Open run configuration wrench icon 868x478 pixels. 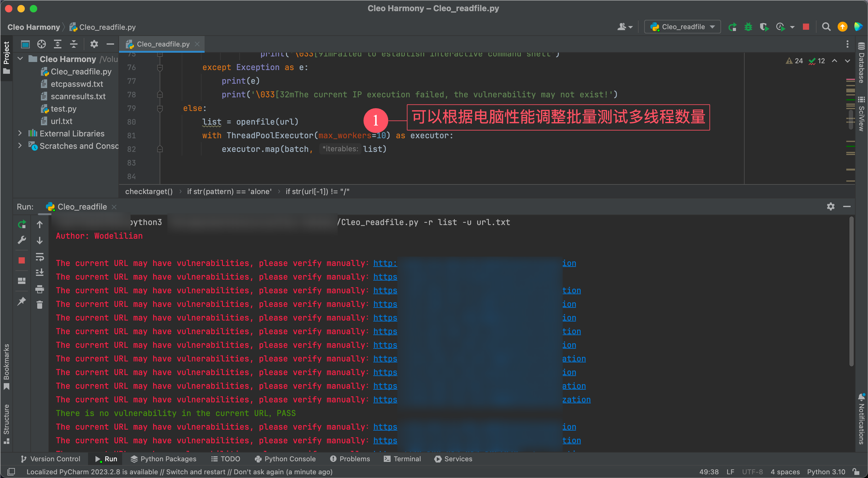[22, 240]
